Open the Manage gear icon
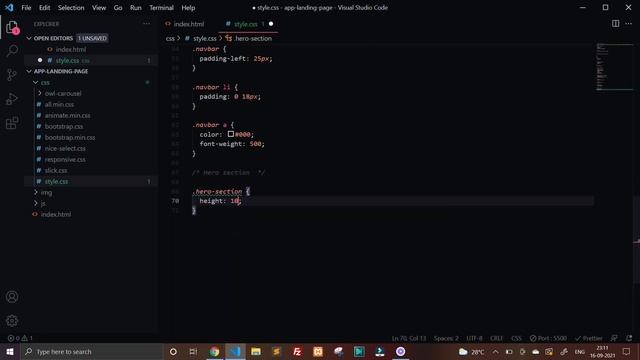Screen dimensions: 640x360 (12, 321)
